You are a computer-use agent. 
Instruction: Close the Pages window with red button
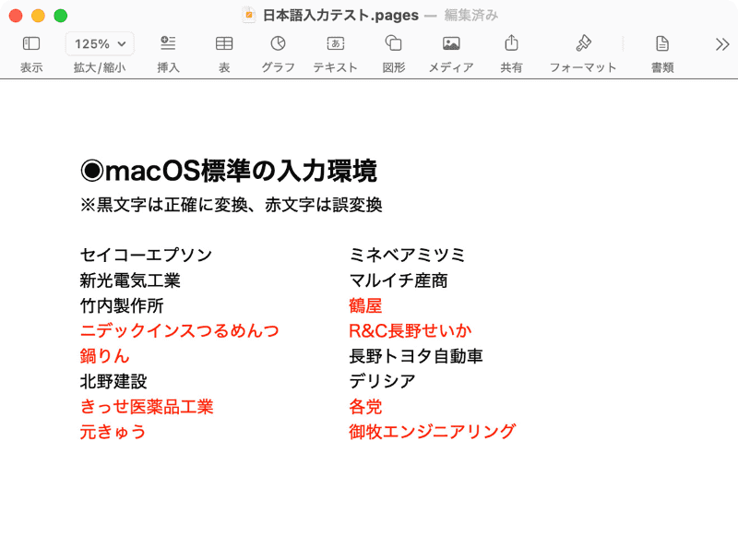click(x=16, y=16)
